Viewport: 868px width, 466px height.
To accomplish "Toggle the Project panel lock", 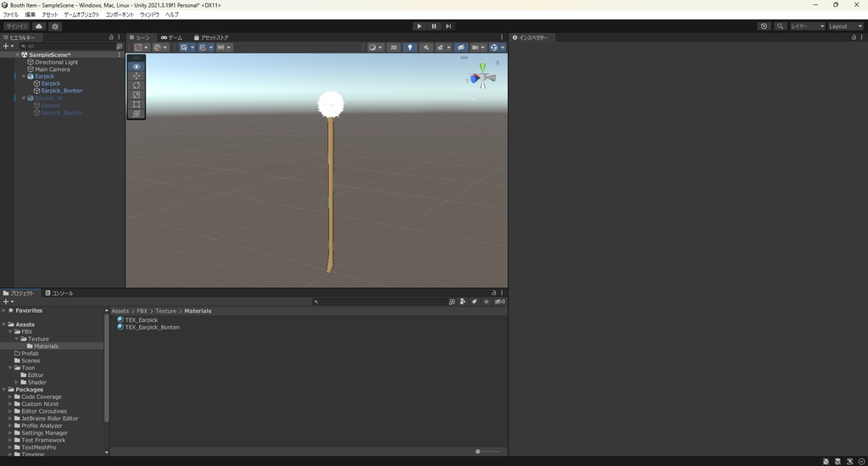I will pyautogui.click(x=494, y=292).
